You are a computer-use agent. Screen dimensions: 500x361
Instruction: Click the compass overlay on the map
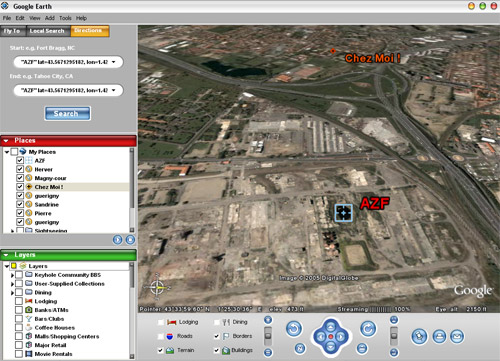(x=157, y=287)
